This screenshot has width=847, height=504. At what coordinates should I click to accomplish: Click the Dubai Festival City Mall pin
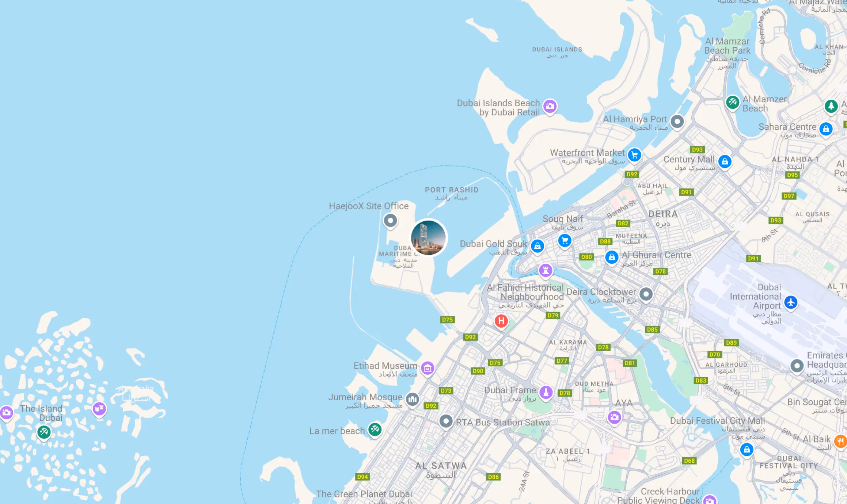[x=747, y=450]
